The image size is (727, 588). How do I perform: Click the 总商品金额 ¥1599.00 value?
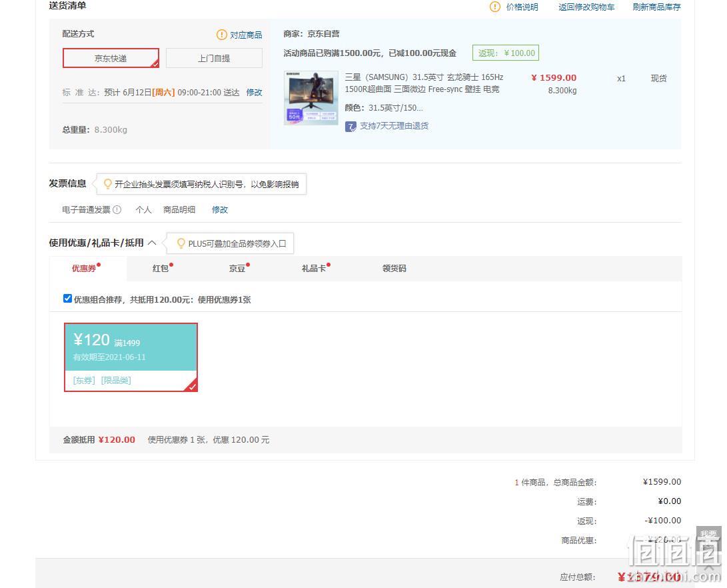click(x=662, y=482)
